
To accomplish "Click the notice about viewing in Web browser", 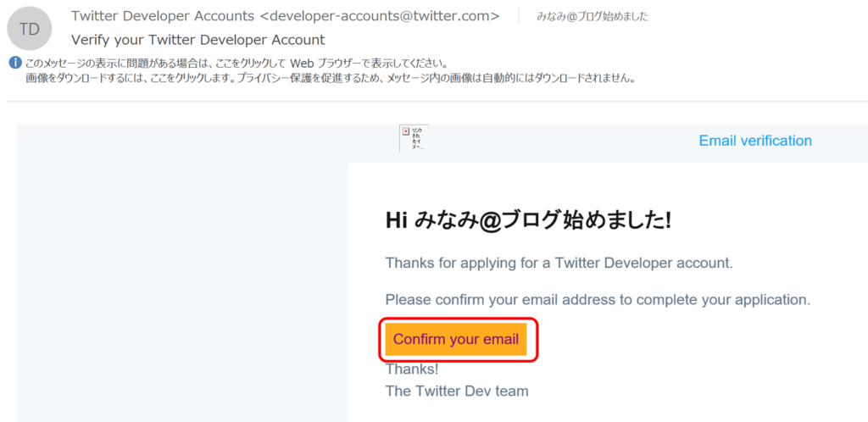I will pos(237,63).
